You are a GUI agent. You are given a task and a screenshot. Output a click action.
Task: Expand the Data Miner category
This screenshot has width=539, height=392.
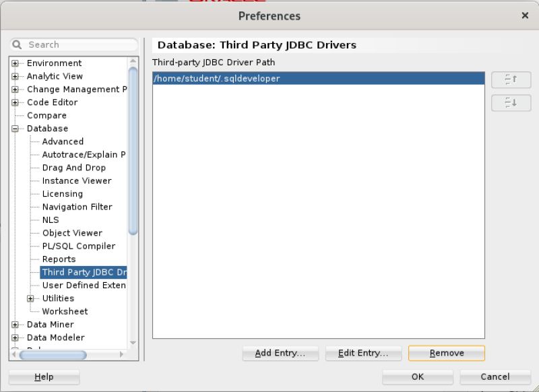click(14, 324)
